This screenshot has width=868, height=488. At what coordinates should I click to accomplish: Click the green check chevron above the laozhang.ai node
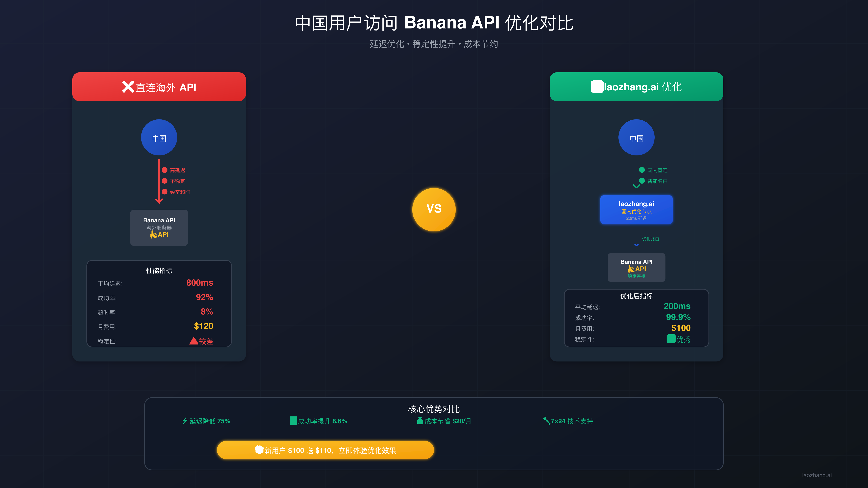pos(636,186)
